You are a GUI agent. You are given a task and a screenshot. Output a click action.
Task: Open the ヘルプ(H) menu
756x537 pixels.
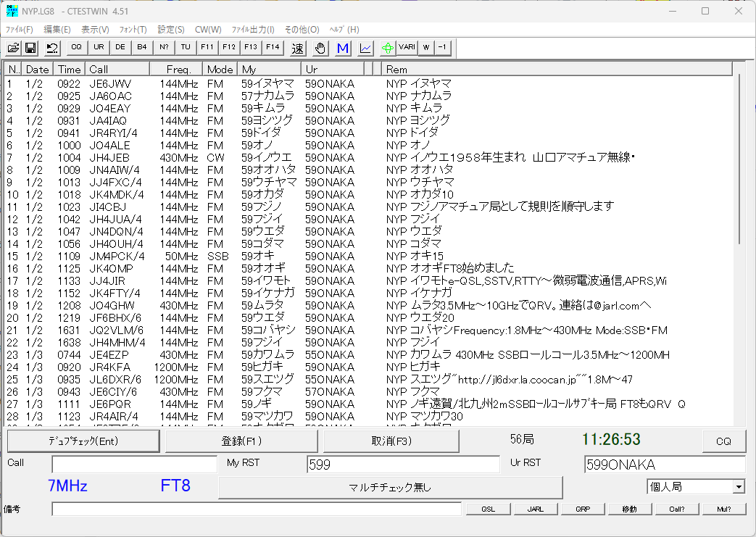[344, 30]
